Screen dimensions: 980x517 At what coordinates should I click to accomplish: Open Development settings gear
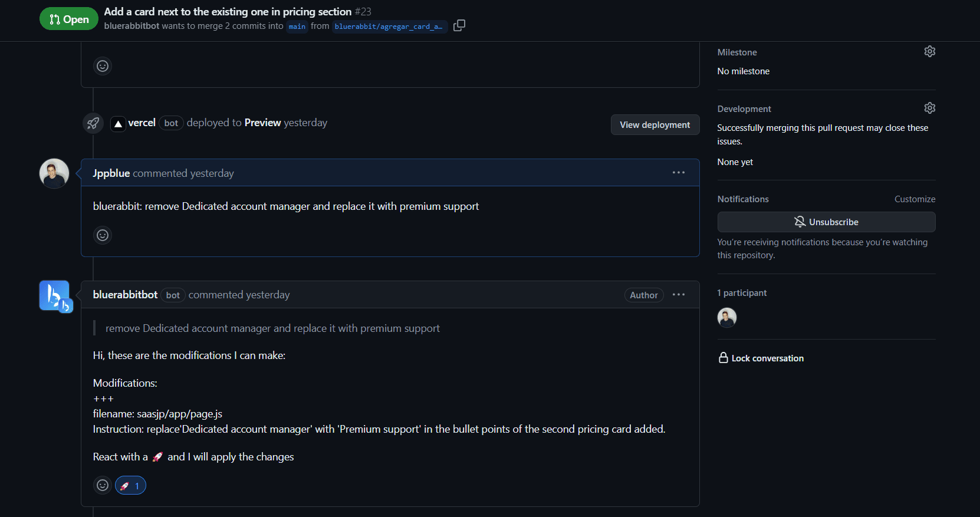point(929,108)
